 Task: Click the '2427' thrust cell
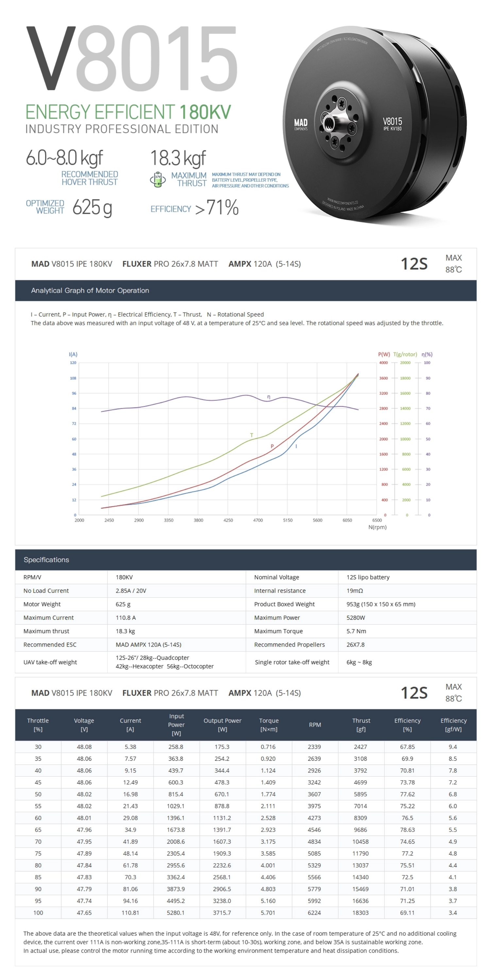(x=361, y=747)
